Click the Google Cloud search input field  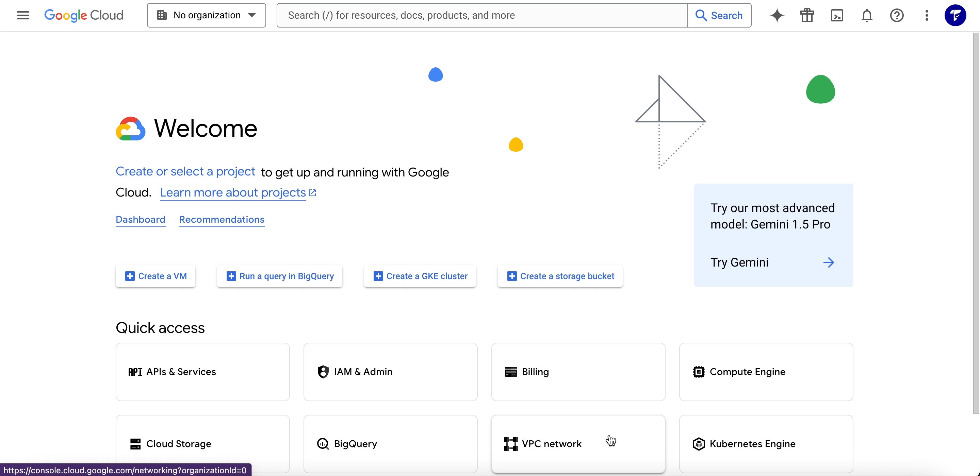(481, 15)
